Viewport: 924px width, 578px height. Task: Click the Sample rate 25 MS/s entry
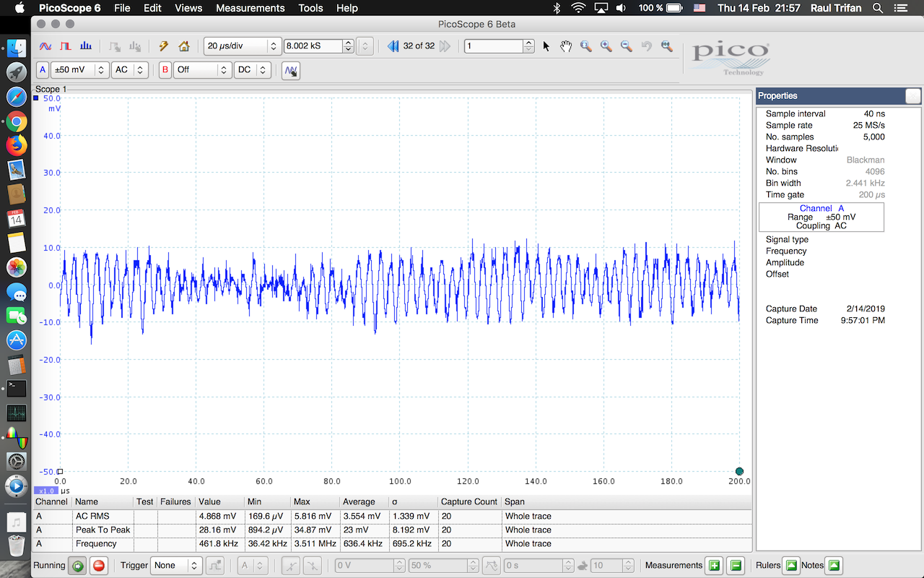[825, 125]
